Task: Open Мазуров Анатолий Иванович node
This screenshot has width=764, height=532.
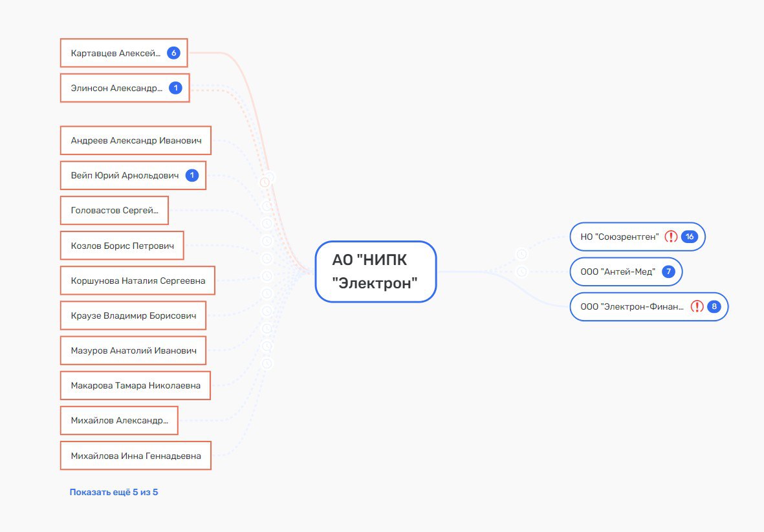Action: pos(133,350)
